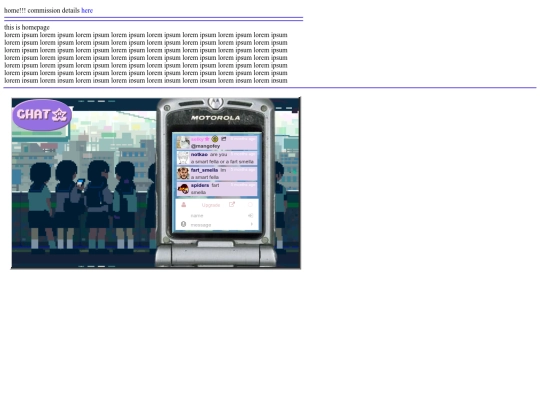
Task: Click the "a smart fella or a fart smella" message
Action: point(222,162)
